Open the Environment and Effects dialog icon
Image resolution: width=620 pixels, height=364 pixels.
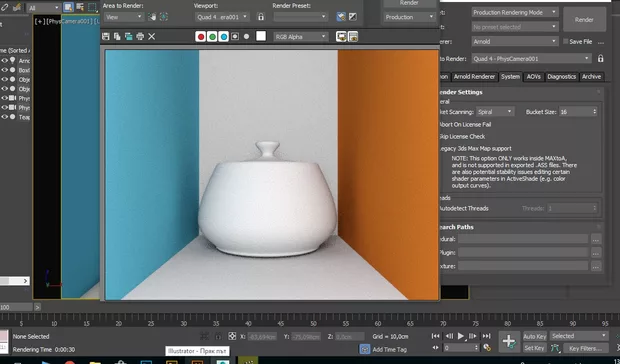point(353,17)
